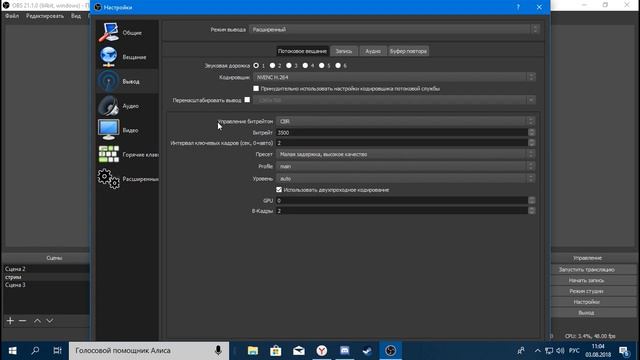The width and height of the screenshot is (640, 360).
Task: Click Начать запись in OBS window
Action: pyautogui.click(x=587, y=280)
